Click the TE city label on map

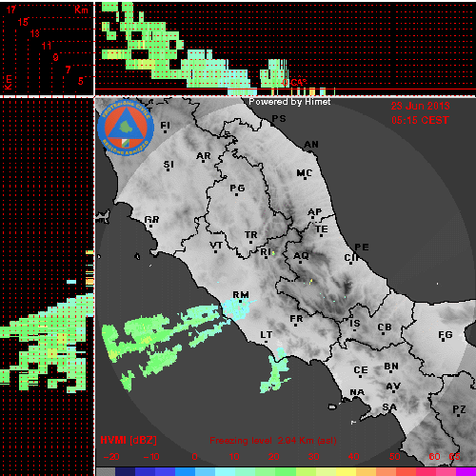click(322, 228)
